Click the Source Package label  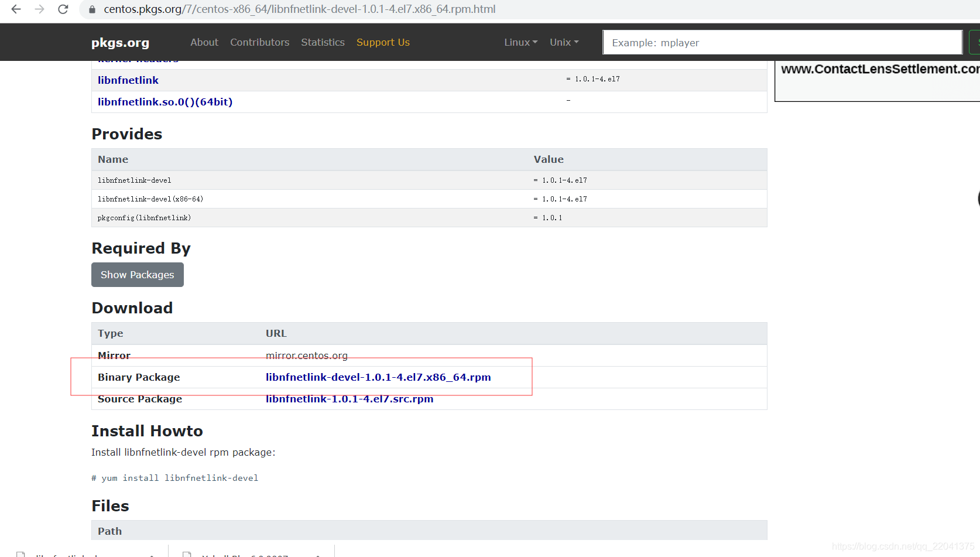[140, 399]
